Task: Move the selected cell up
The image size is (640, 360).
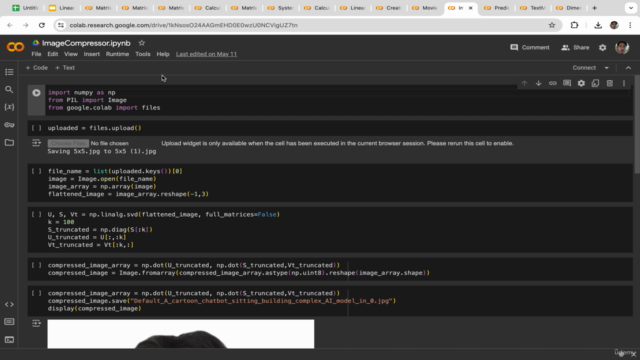Action: click(524, 83)
